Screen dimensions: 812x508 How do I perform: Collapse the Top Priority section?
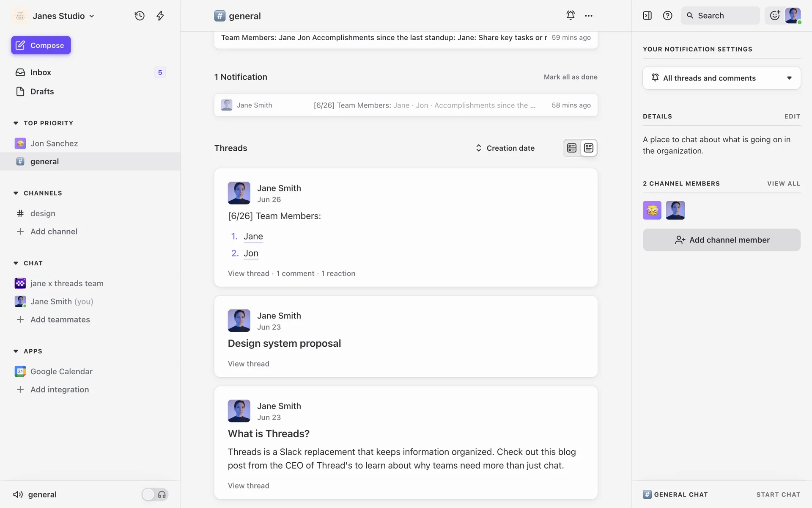pos(16,123)
